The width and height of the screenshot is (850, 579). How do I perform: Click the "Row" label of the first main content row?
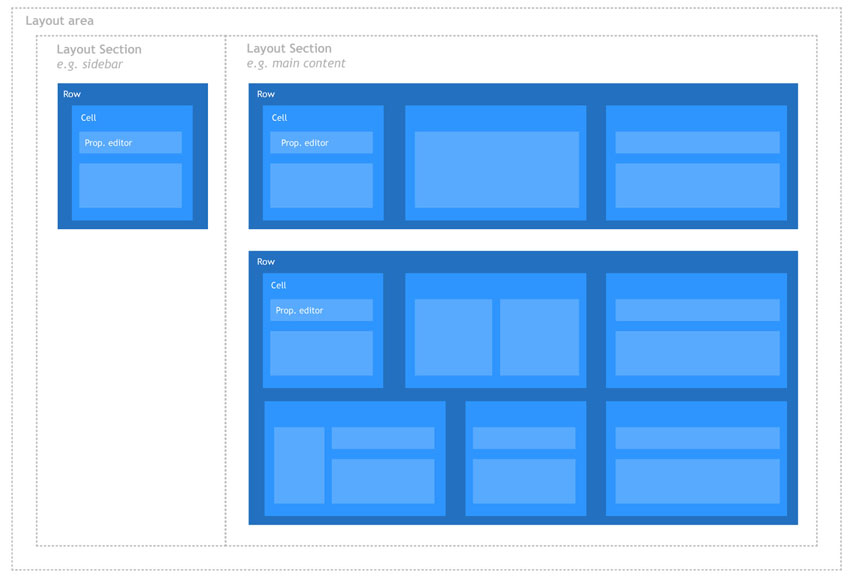point(265,94)
